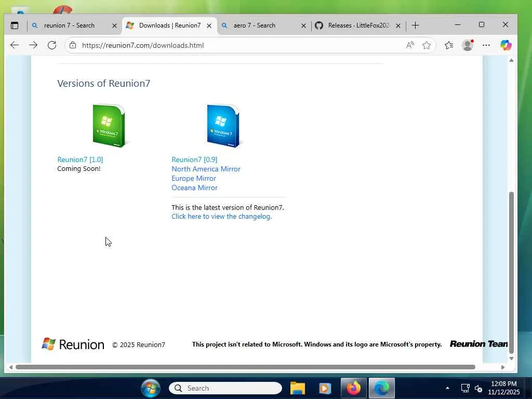Image resolution: width=532 pixels, height=399 pixels.
Task: Switch to Releases LittleFox GitHub tab
Action: pos(359,25)
